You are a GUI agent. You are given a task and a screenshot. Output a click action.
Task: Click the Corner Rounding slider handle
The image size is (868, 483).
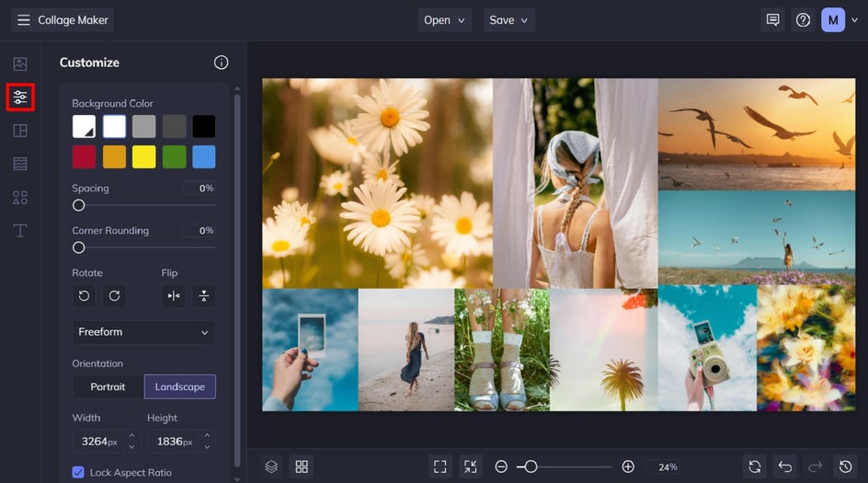pos(78,247)
